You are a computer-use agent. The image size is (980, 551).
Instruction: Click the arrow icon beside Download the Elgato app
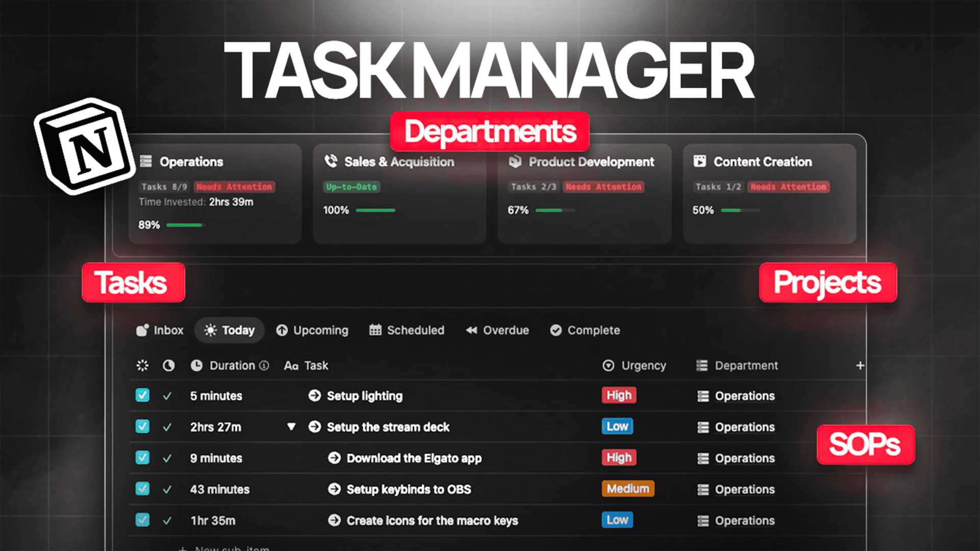point(334,458)
